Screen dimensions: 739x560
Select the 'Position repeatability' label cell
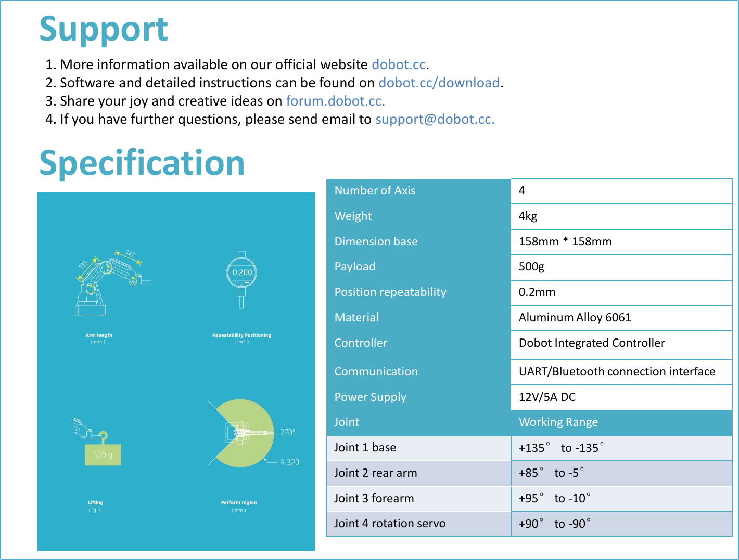coord(419,292)
